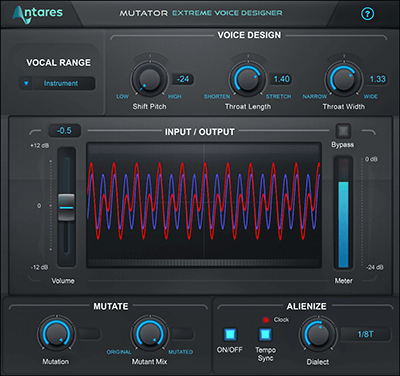Click the MUTATED label near Mutant Mix
Viewport: 400px width, 376px height.
click(x=181, y=352)
